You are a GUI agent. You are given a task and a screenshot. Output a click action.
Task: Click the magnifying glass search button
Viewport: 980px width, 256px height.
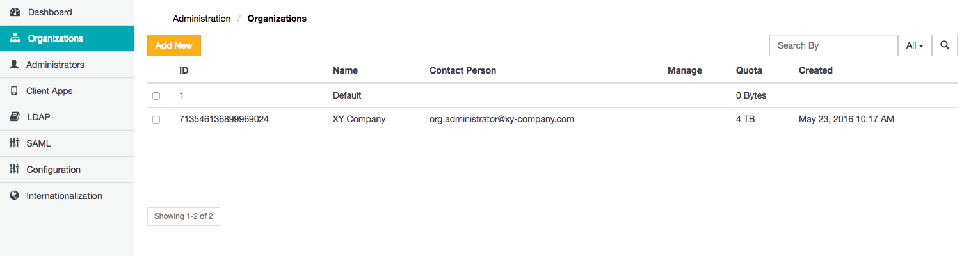(x=944, y=45)
